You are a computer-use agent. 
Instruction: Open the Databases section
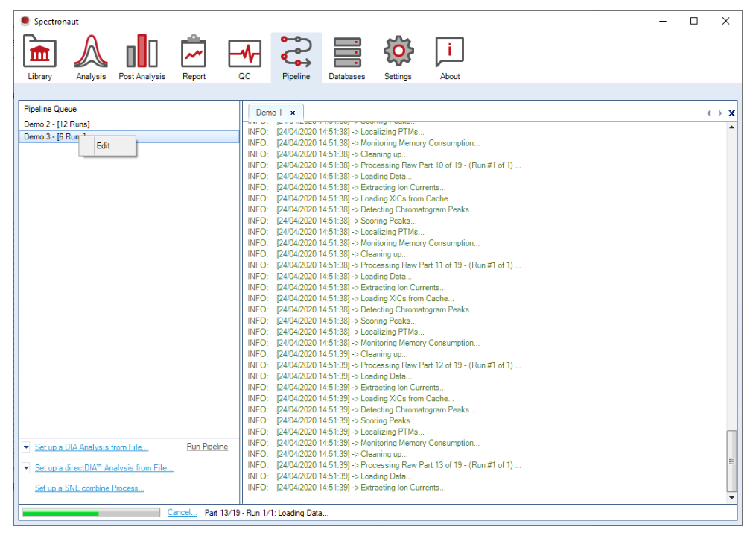[x=346, y=57]
